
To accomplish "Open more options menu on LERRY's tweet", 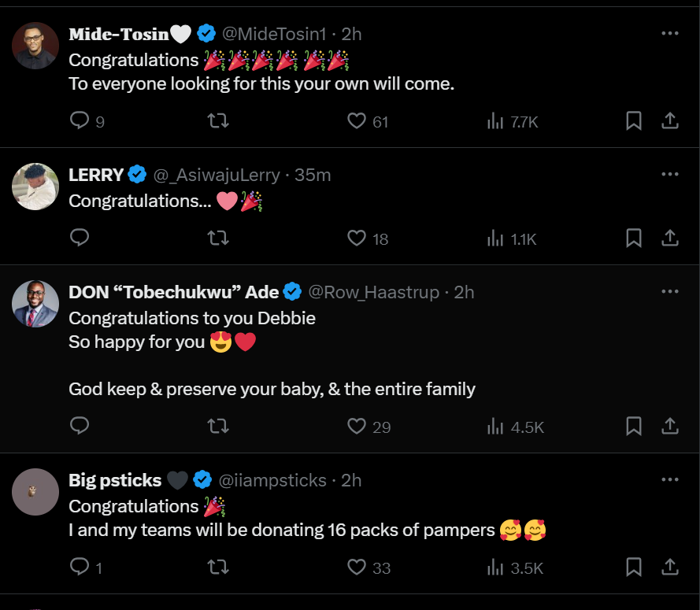I will coord(670,176).
